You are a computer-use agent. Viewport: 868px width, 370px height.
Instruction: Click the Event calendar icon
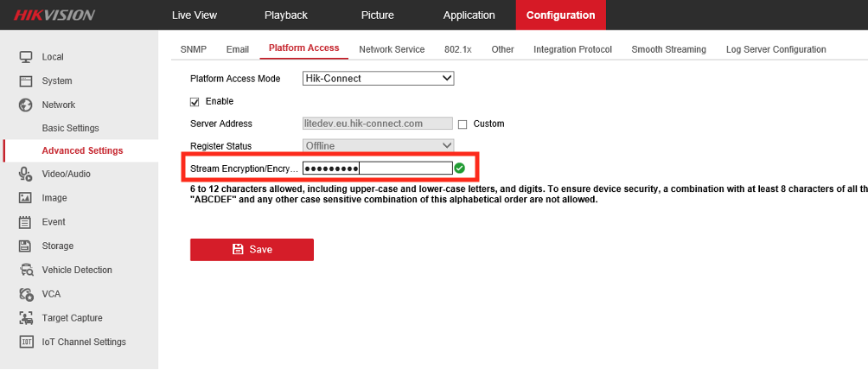(26, 222)
